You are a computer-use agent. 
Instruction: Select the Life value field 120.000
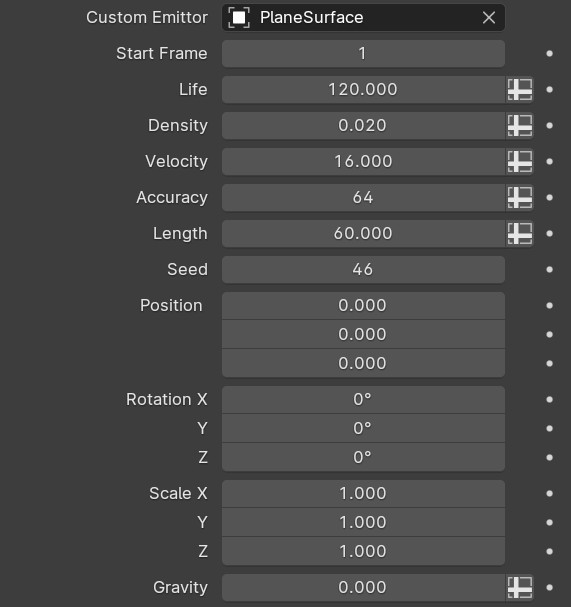[363, 89]
